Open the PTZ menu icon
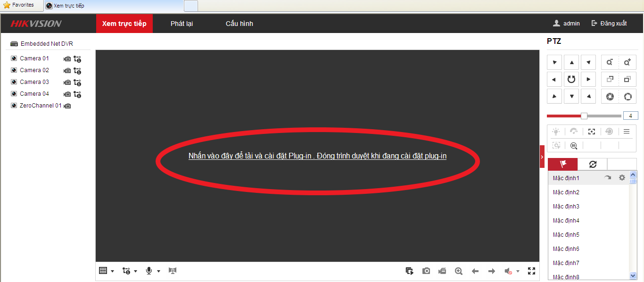 coord(627,132)
